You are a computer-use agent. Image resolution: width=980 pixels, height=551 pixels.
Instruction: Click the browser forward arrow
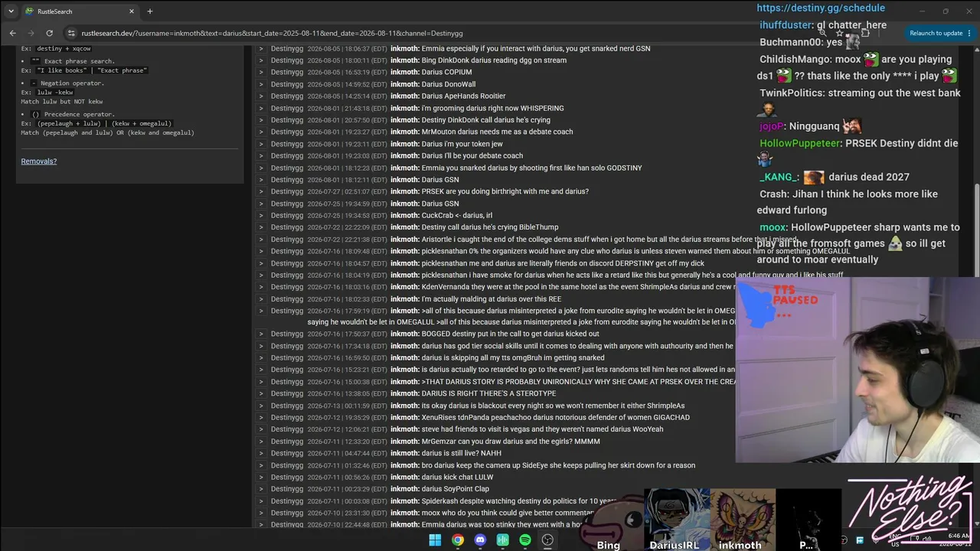coord(31,33)
